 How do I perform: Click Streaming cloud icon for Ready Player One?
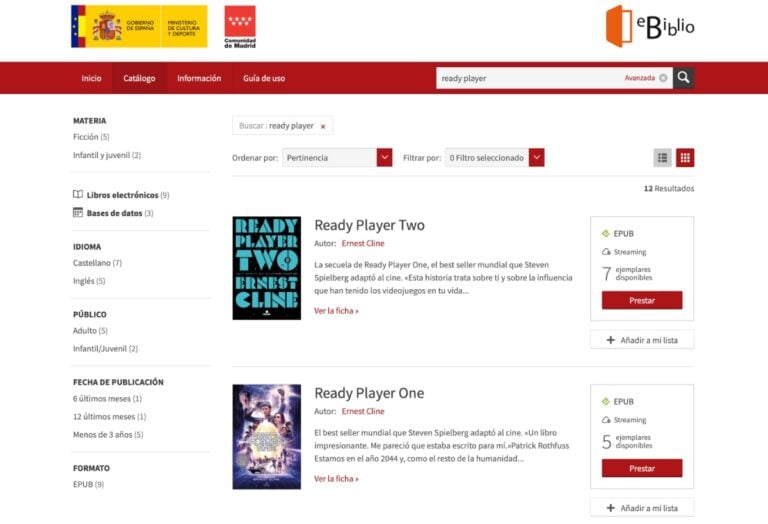606,420
